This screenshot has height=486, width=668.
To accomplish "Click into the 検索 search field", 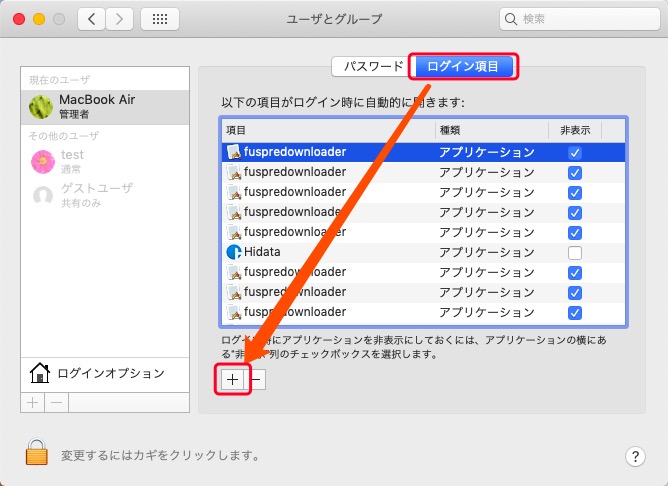I will [x=580, y=19].
